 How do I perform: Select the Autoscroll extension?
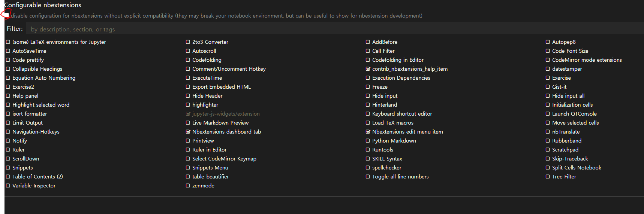(204, 51)
